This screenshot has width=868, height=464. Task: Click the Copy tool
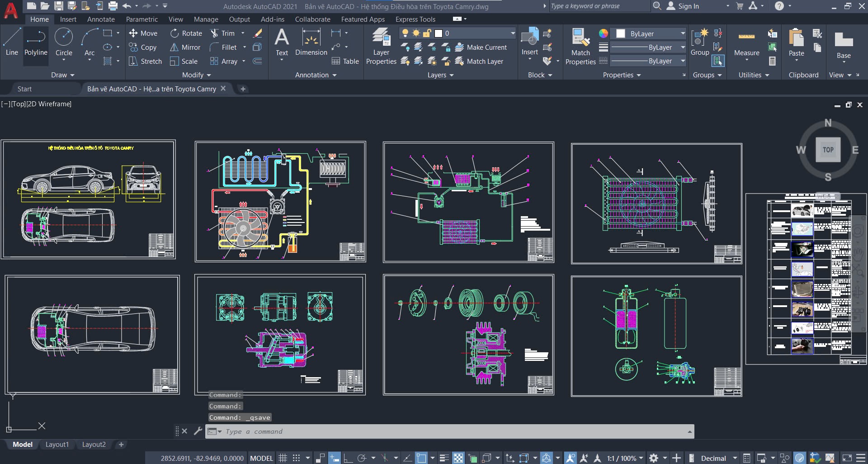(143, 47)
